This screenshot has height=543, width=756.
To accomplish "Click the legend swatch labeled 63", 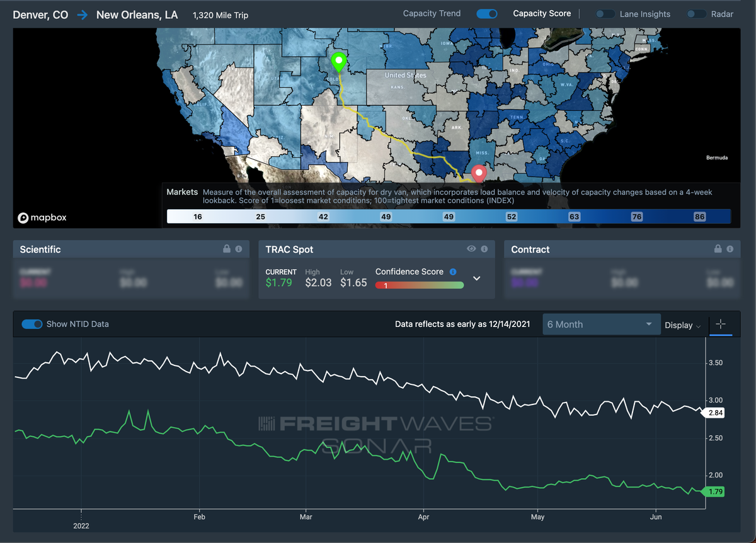I will (x=574, y=217).
